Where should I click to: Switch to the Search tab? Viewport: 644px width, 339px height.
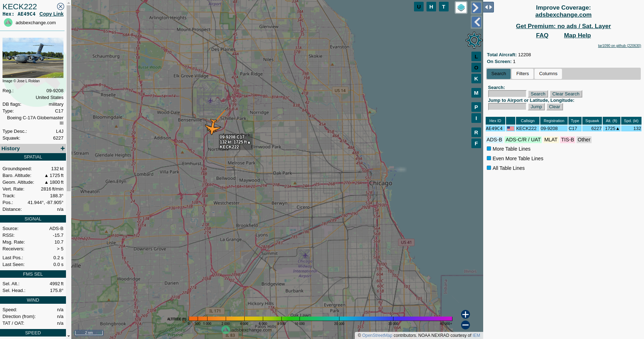tap(499, 74)
